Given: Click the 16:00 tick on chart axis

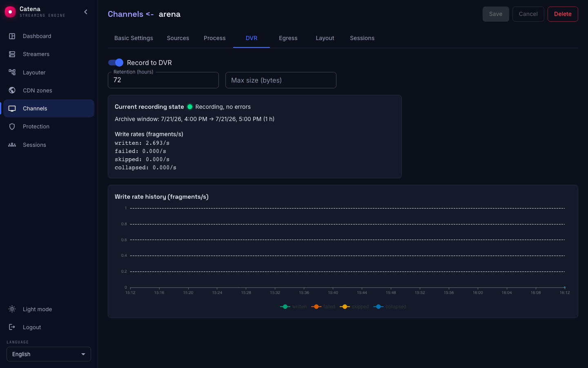Looking at the screenshot, I should 478,292.
